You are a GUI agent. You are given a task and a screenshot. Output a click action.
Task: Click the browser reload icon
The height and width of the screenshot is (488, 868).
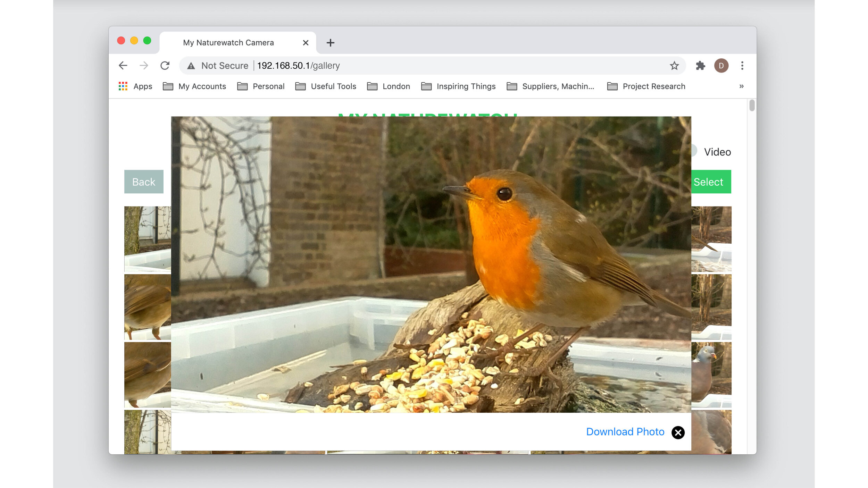[166, 66]
